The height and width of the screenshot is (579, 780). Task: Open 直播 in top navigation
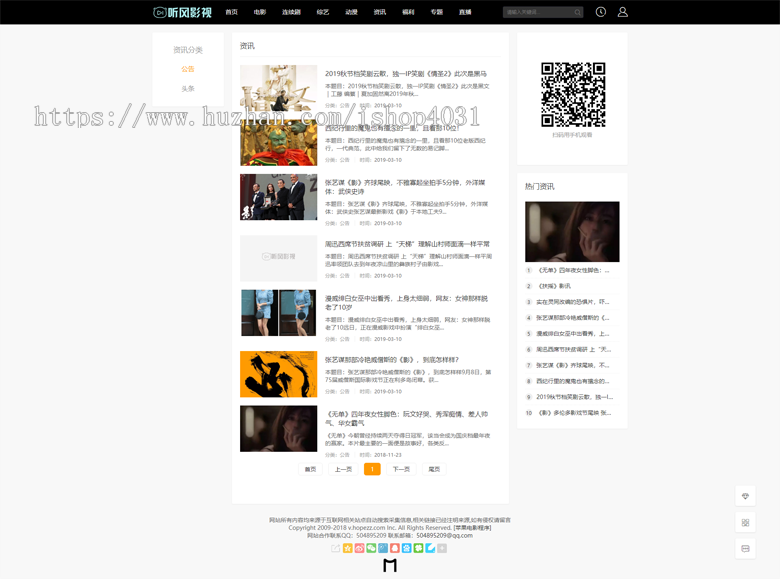465,12
